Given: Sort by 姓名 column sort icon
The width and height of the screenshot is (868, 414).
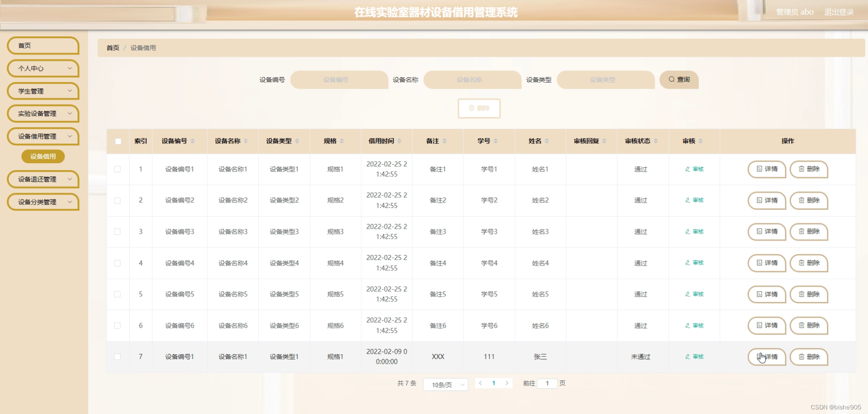Looking at the screenshot, I should tap(547, 141).
